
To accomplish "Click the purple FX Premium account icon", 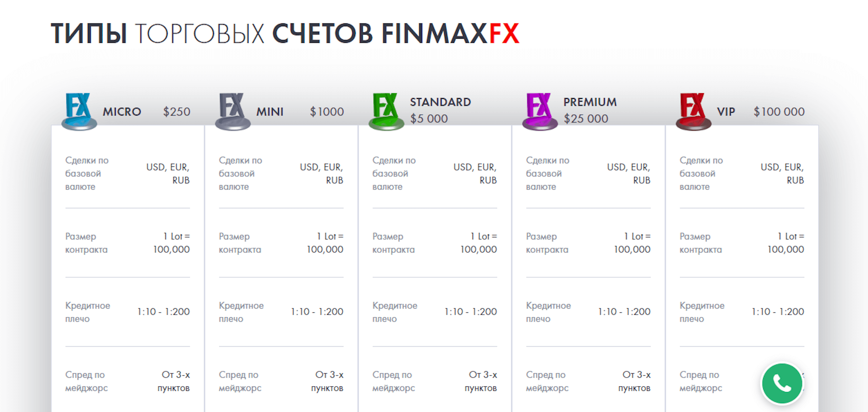I will [540, 111].
